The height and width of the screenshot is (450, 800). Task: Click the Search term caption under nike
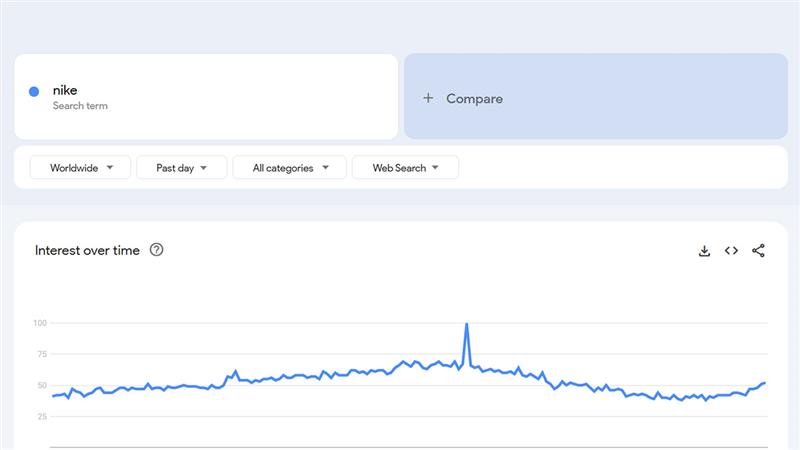[x=80, y=106]
